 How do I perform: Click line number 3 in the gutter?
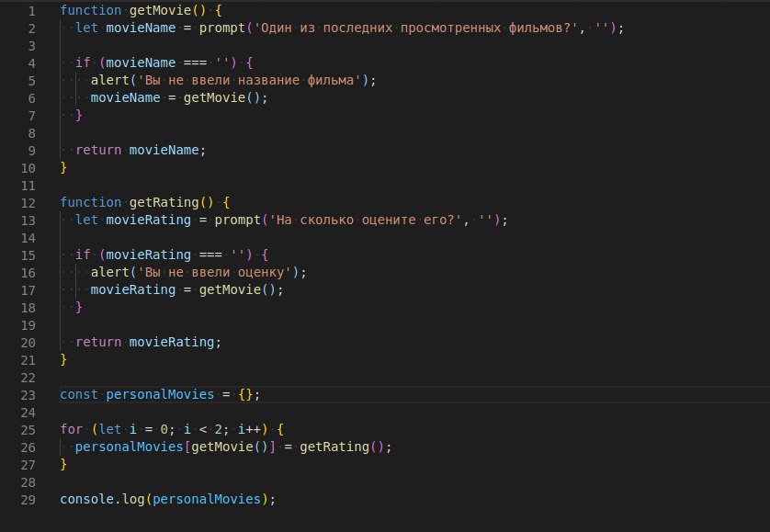(32, 46)
